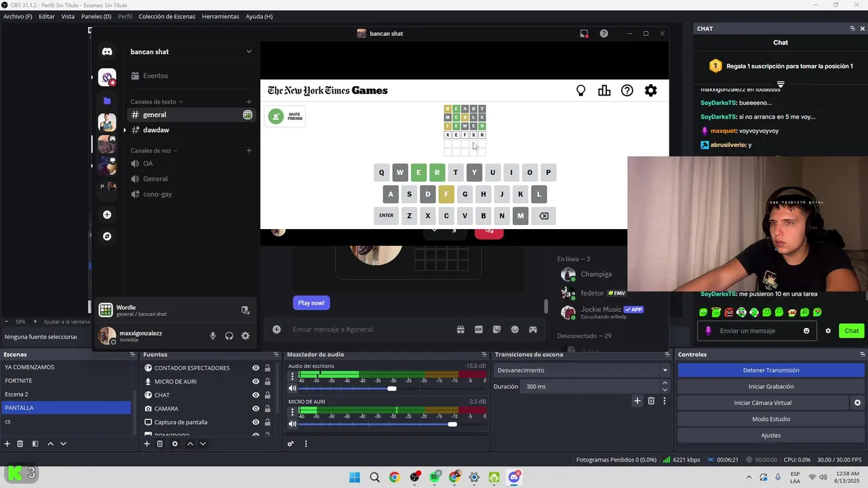This screenshot has width=868, height=488.
Task: Toggle lock on CAMARA source
Action: pyautogui.click(x=268, y=409)
